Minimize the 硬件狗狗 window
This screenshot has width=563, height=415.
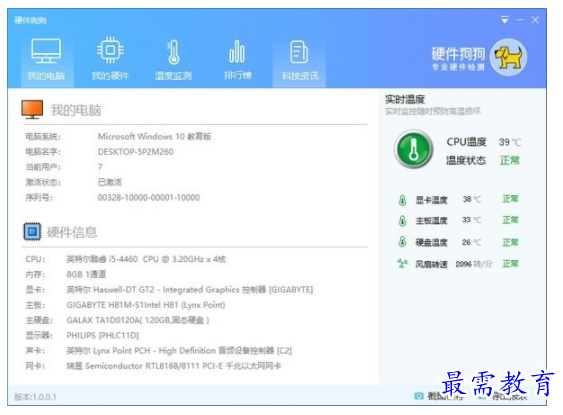coord(520,20)
